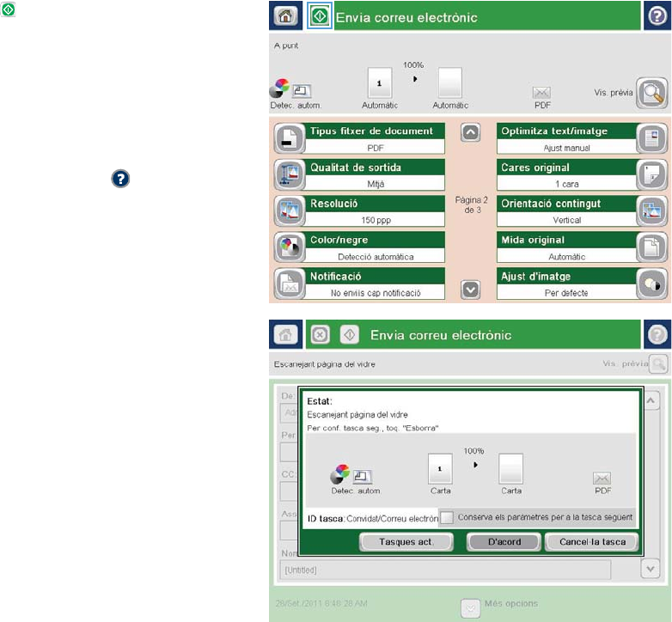
Task: Tap Ajust d'imatge icon
Action: (651, 284)
